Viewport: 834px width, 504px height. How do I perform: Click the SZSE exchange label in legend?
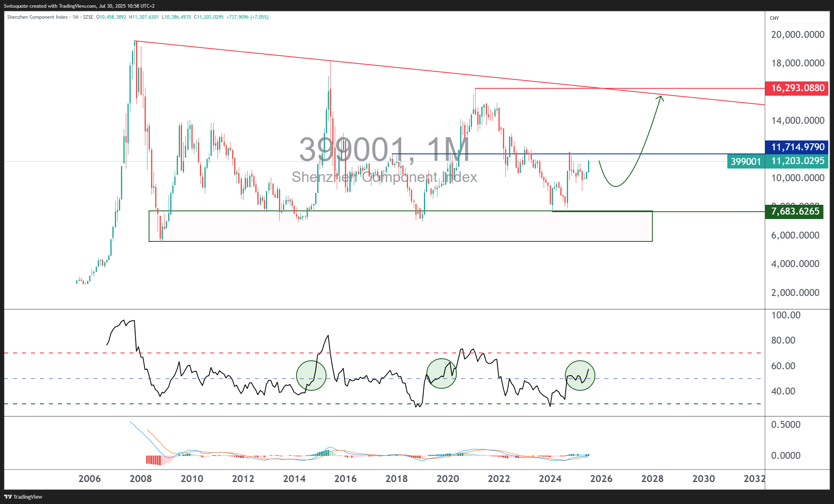tap(88, 17)
